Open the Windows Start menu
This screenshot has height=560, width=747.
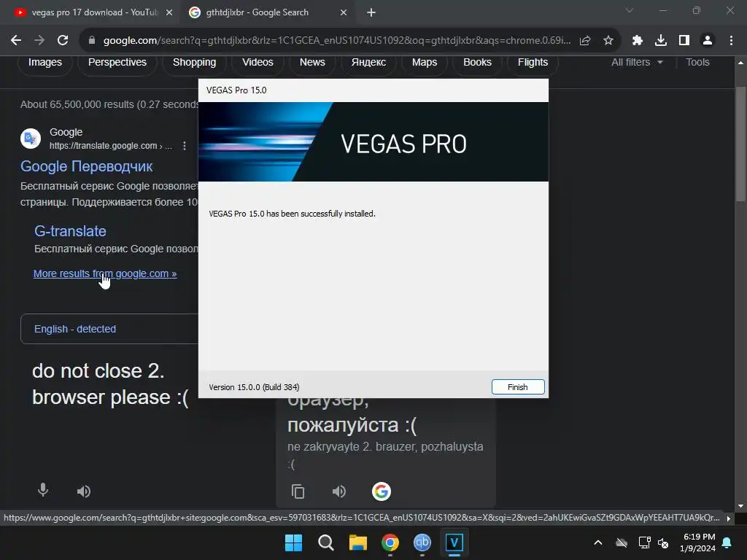coord(293,542)
